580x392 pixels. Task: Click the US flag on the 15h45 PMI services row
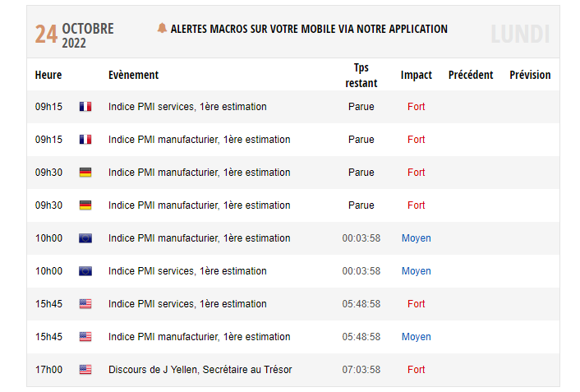tap(85, 304)
